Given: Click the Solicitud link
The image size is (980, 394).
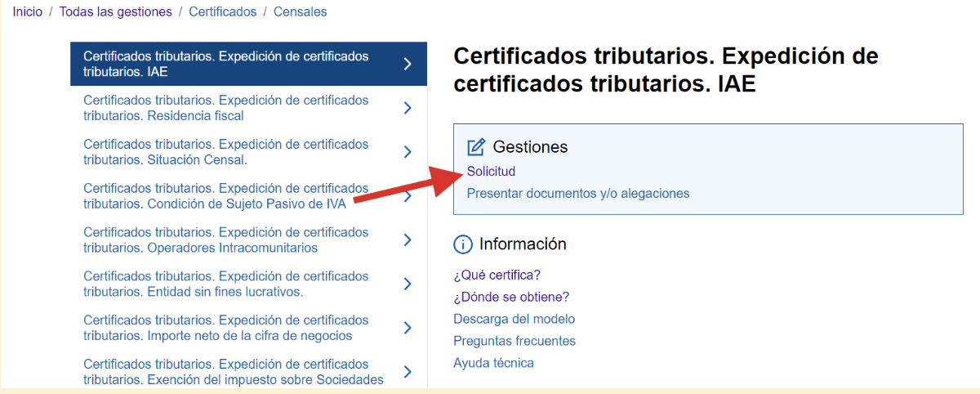Looking at the screenshot, I should [491, 172].
